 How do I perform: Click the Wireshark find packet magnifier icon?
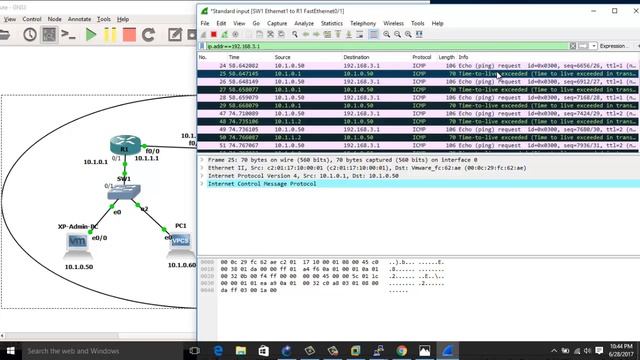[x=295, y=35]
